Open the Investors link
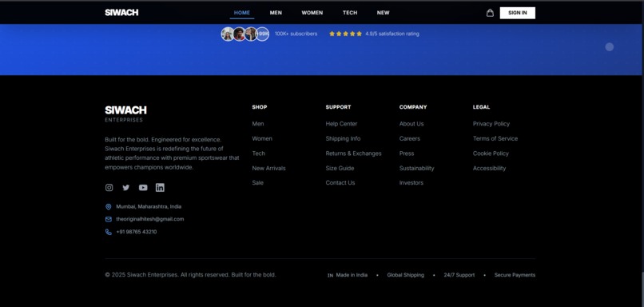The image size is (644, 307). pos(411,182)
